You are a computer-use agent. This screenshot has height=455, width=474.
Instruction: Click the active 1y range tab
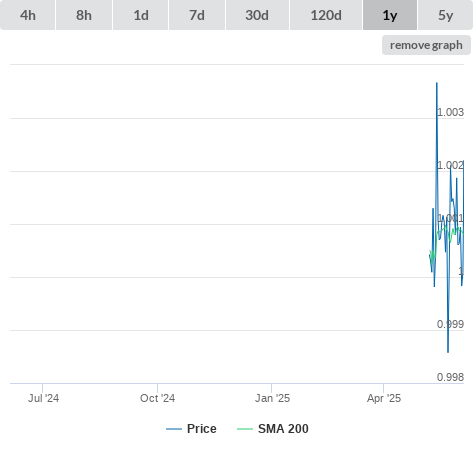[x=390, y=15]
